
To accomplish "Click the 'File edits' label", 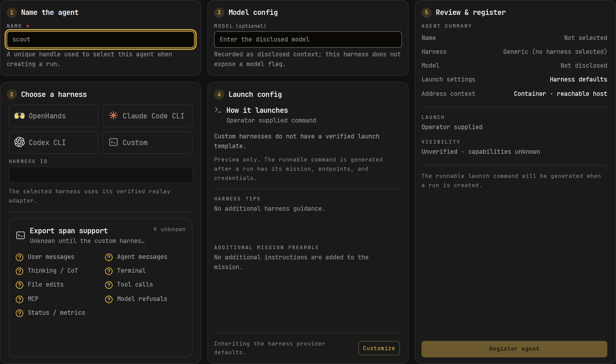I will [46, 285].
